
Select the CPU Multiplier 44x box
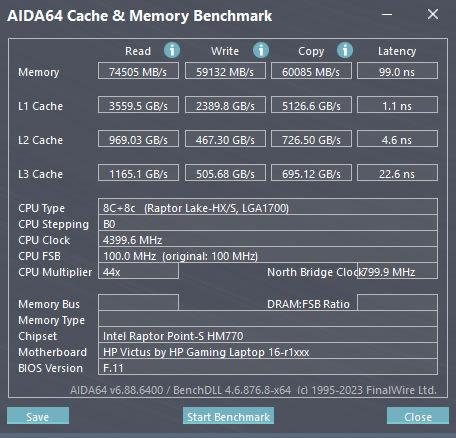tap(138, 271)
